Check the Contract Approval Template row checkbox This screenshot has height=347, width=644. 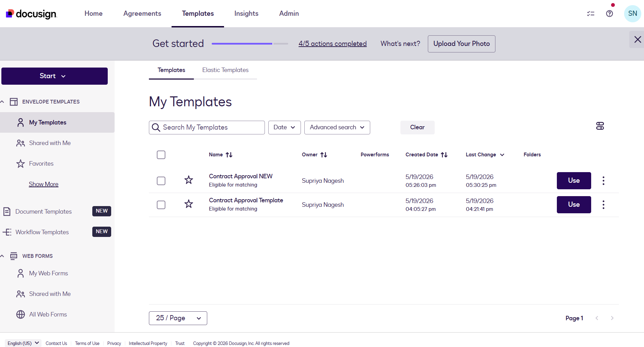(x=161, y=205)
